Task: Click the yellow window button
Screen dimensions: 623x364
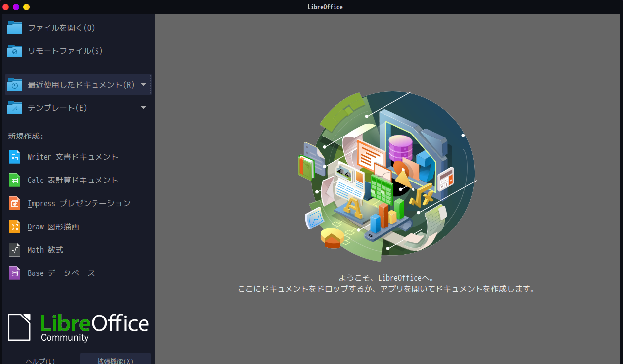Action: click(27, 7)
